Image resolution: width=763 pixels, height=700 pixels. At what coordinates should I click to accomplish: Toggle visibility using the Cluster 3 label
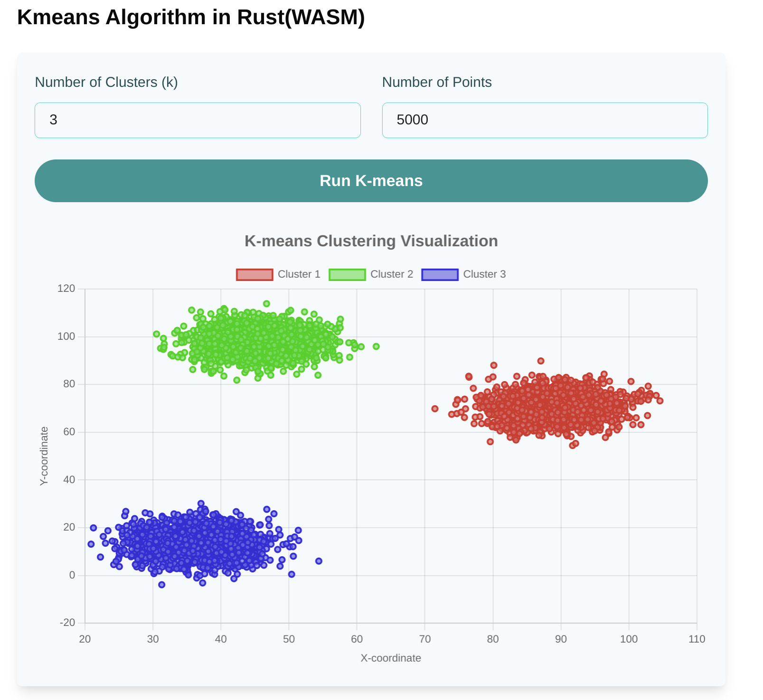484,274
